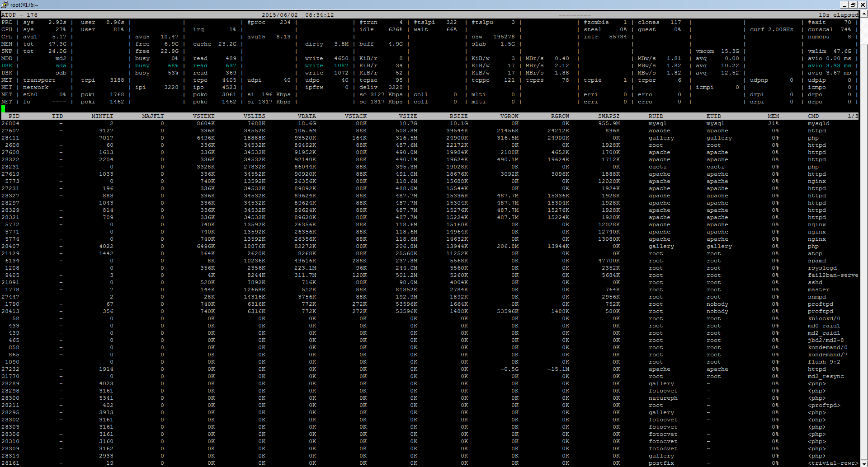
Task: Click the snmpd process command
Action: point(817,297)
